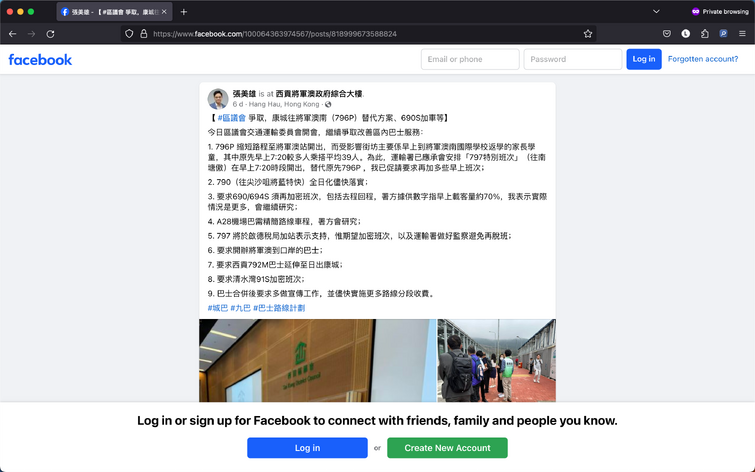Open the 西貢將軍澳政府綜合大樓 location link
Screen dimensions: 755x472
(x=319, y=94)
